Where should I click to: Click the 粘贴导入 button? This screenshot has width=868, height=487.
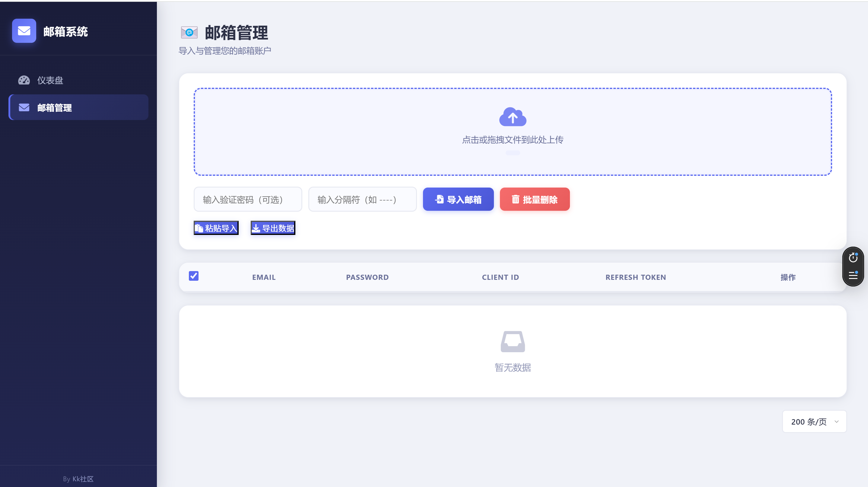click(216, 228)
